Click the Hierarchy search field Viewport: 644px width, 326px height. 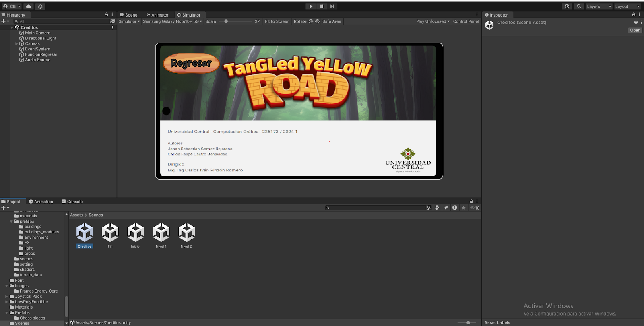pyautogui.click(x=61, y=21)
